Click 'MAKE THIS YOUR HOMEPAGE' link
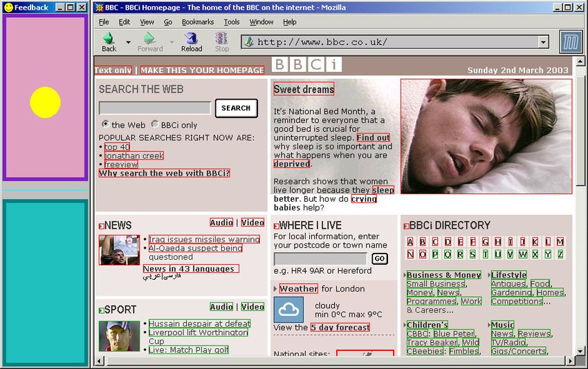 (202, 70)
